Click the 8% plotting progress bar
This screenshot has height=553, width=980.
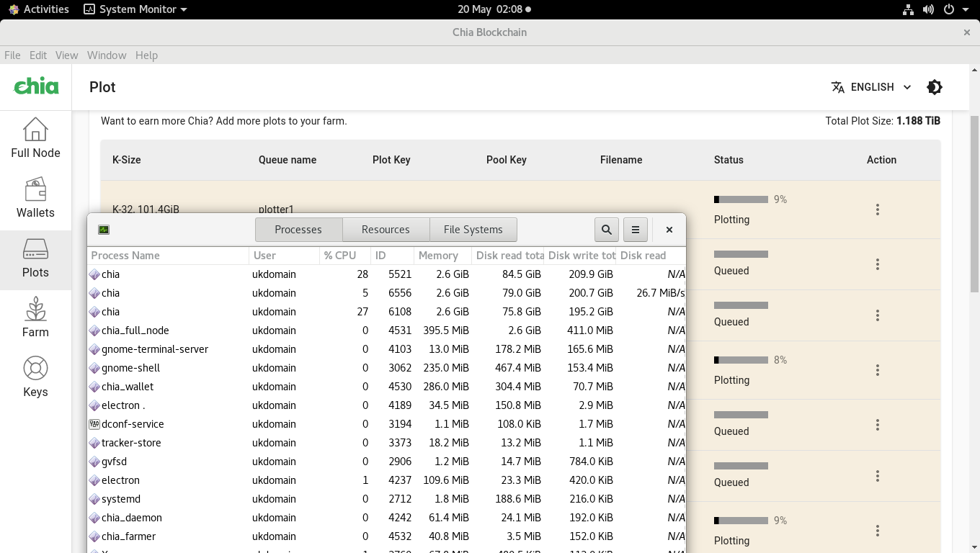pos(741,360)
